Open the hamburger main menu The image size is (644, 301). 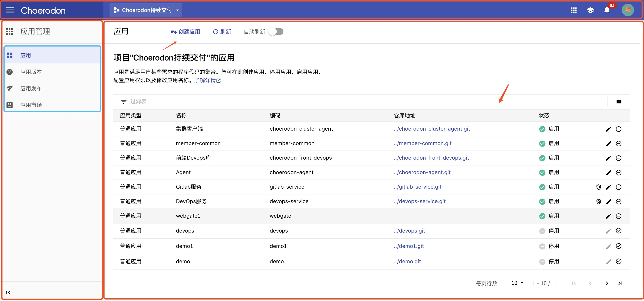[x=10, y=10]
